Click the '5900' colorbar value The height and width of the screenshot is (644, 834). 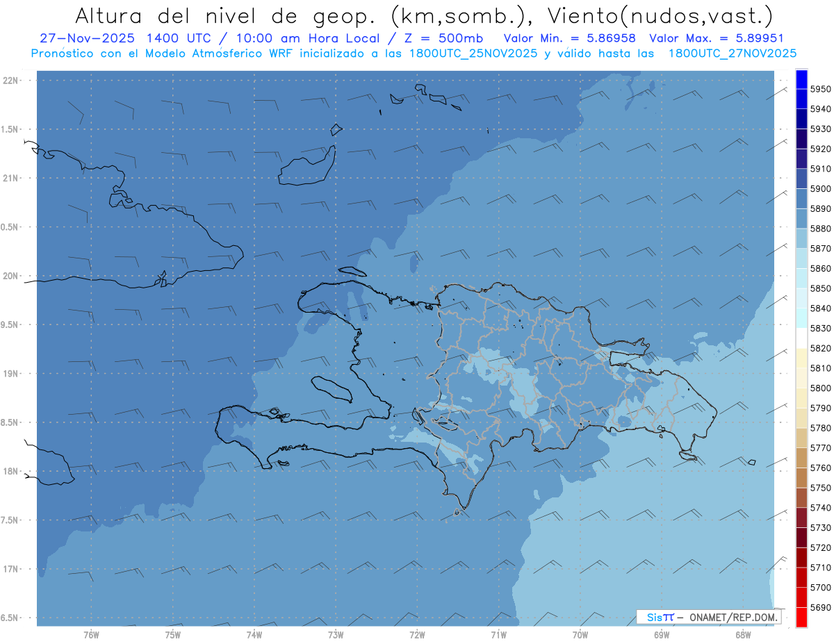tap(821, 188)
